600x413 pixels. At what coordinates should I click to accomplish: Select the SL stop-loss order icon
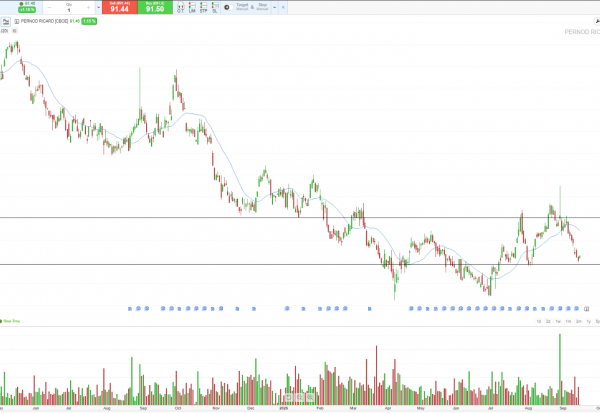point(215,8)
